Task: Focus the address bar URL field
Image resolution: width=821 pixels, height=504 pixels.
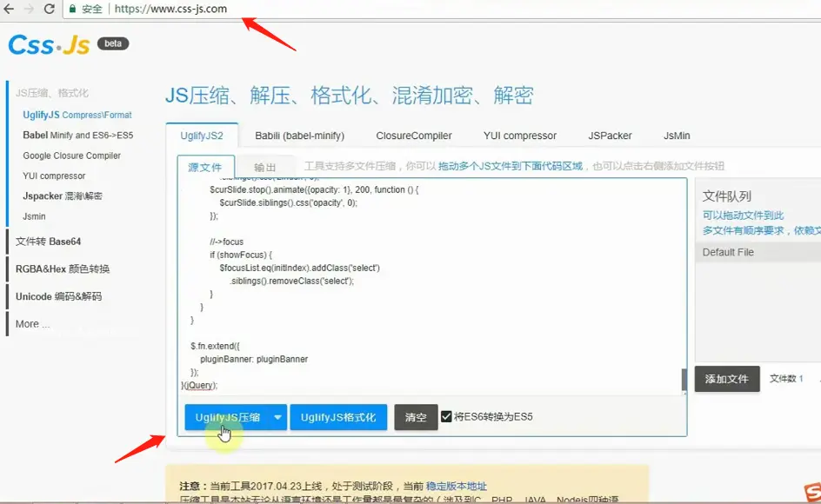Action: pyautogui.click(x=440, y=9)
